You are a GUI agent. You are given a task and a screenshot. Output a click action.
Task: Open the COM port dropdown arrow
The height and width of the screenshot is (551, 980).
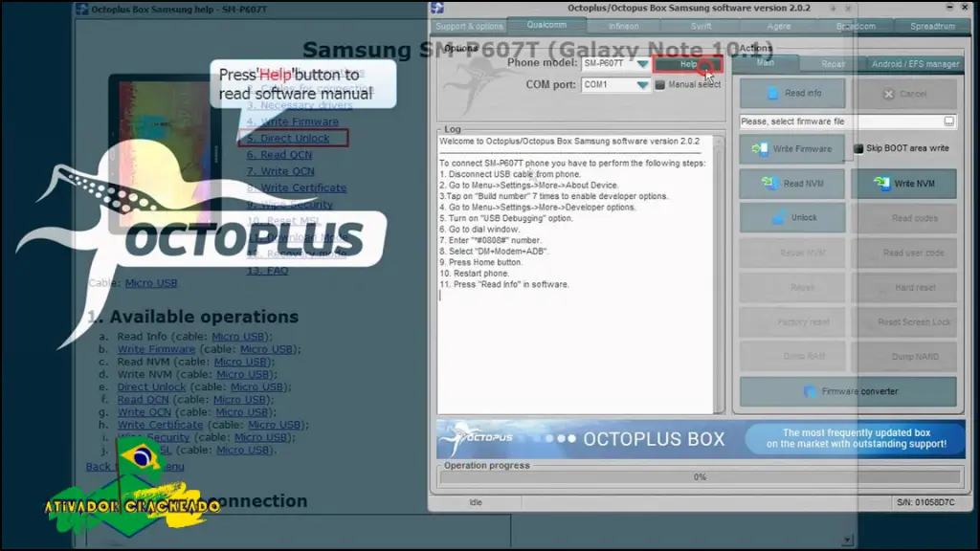click(642, 85)
